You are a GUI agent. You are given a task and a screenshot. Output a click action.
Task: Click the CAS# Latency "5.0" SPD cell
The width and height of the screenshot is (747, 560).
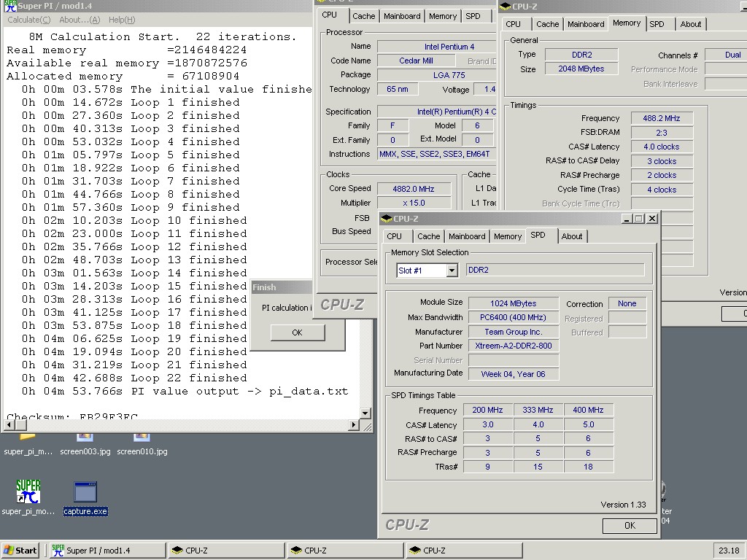(589, 424)
